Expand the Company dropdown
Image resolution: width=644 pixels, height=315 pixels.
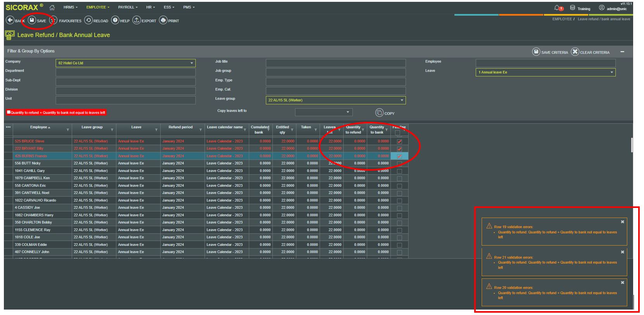[x=192, y=63]
